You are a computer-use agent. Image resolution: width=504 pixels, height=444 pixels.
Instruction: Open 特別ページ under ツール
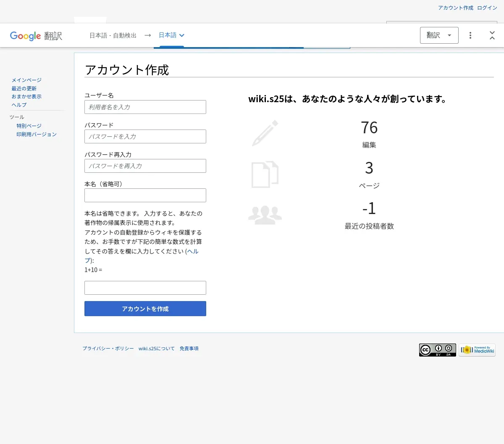click(29, 126)
